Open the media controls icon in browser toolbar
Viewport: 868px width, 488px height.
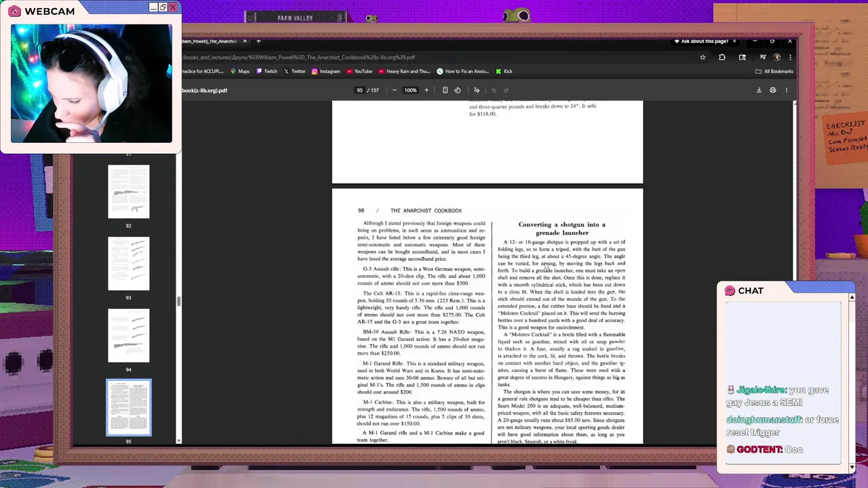tap(762, 57)
